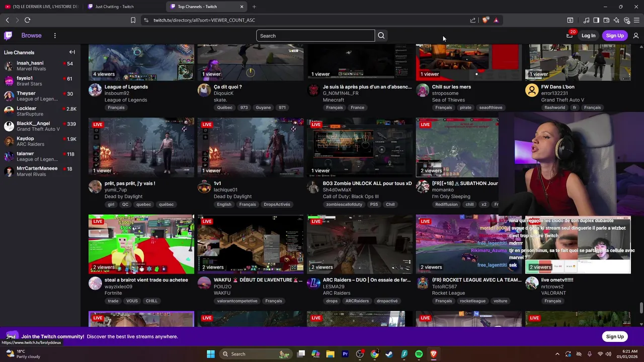
Task: Select the 'valorantcompetetive' tag
Action: pos(237,301)
